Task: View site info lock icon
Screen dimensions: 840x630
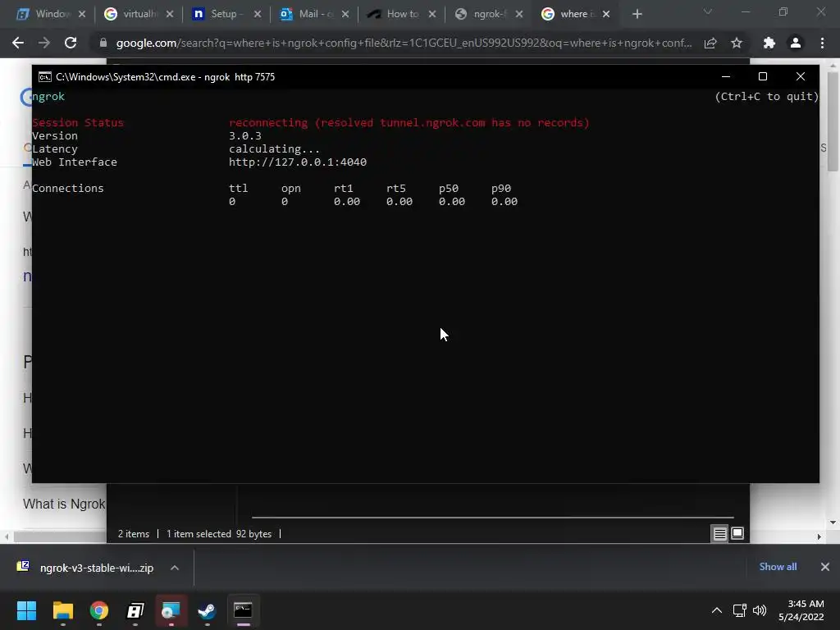Action: [x=103, y=43]
